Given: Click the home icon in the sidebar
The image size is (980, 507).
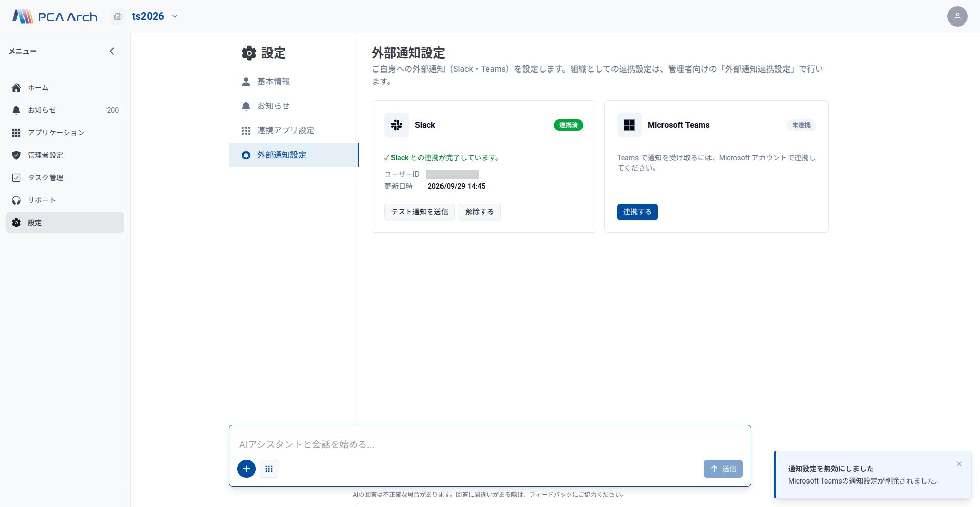Looking at the screenshot, I should point(16,88).
